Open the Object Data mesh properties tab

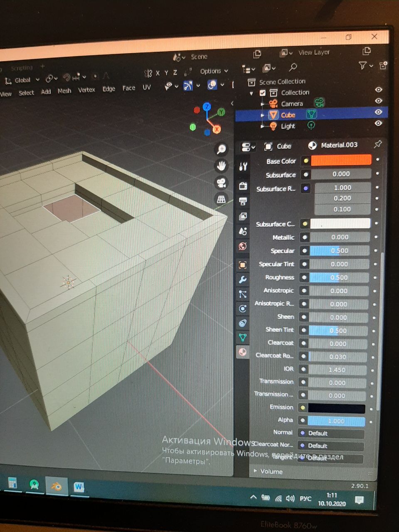(243, 337)
